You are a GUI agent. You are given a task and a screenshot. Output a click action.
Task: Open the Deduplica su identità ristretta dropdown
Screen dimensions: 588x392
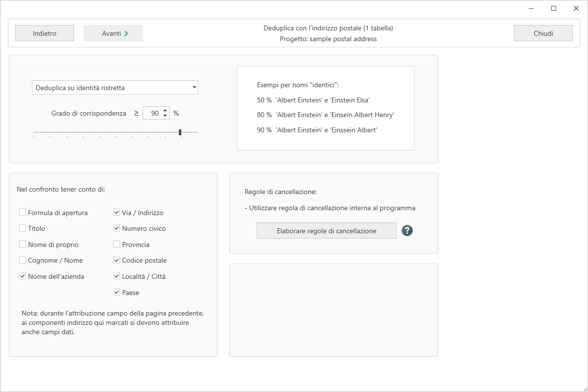pyautogui.click(x=115, y=88)
